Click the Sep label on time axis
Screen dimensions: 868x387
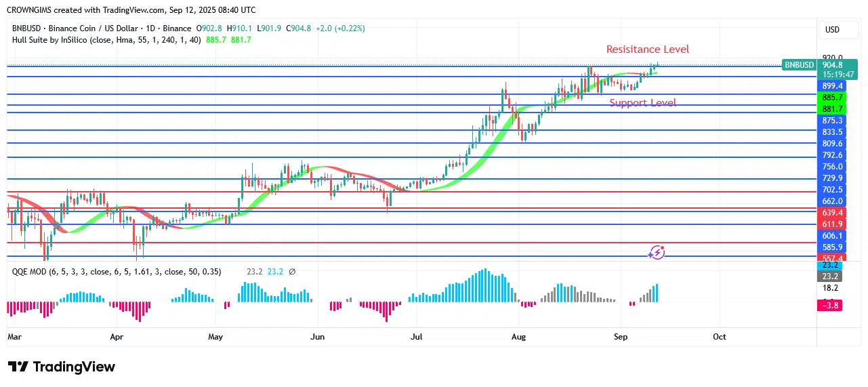(621, 337)
